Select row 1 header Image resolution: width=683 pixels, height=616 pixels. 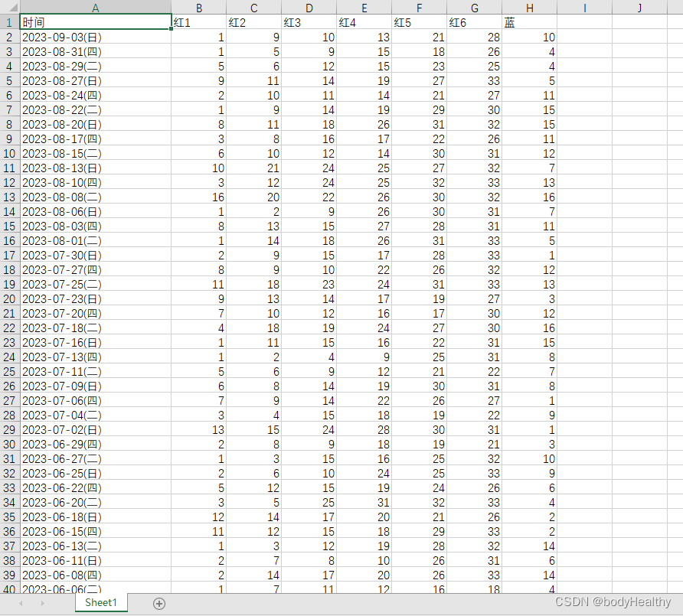(x=10, y=22)
